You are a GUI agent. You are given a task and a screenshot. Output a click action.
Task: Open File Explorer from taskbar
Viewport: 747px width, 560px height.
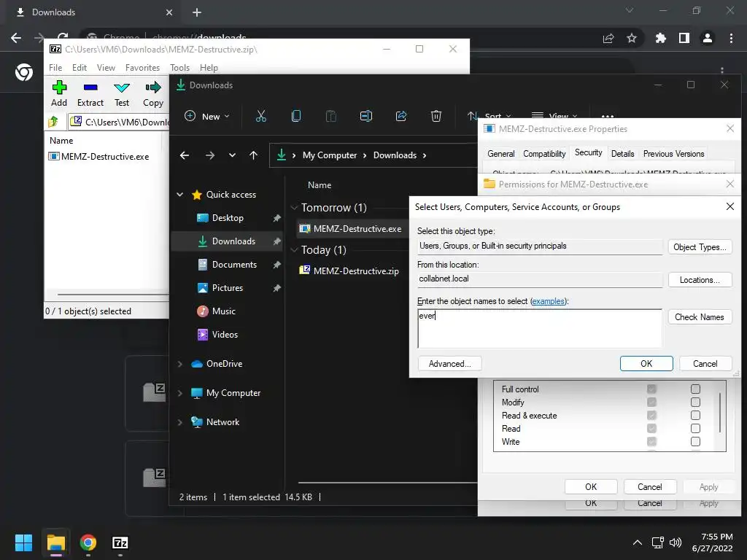[x=55, y=542]
